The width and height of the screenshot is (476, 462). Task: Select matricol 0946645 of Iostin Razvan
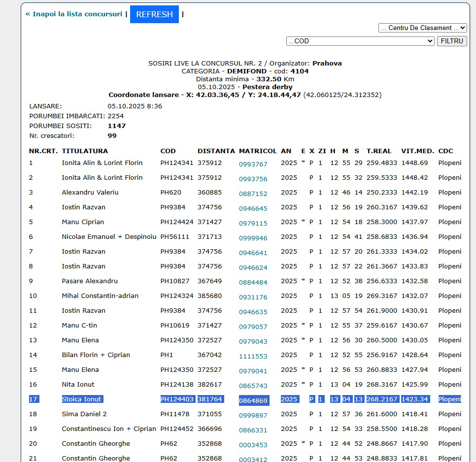pyautogui.click(x=253, y=209)
